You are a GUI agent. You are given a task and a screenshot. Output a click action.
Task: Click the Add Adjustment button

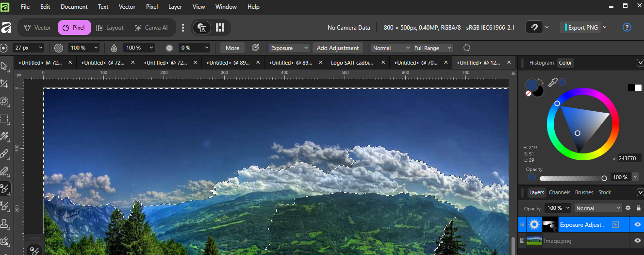point(338,48)
